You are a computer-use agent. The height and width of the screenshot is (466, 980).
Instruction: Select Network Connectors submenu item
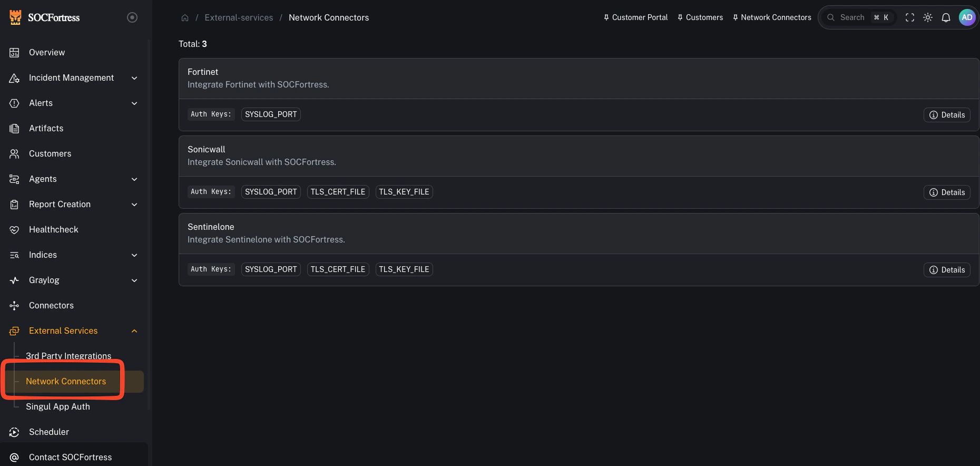(x=74, y=382)
